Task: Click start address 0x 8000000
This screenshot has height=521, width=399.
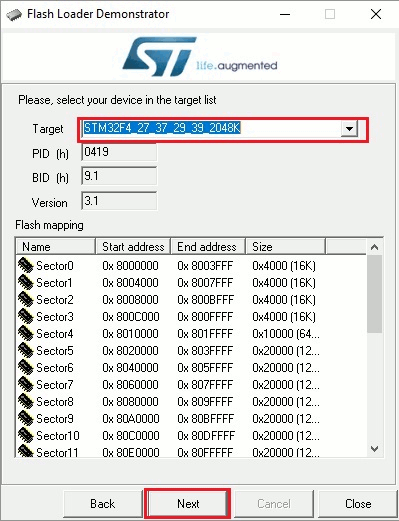Action: (130, 266)
